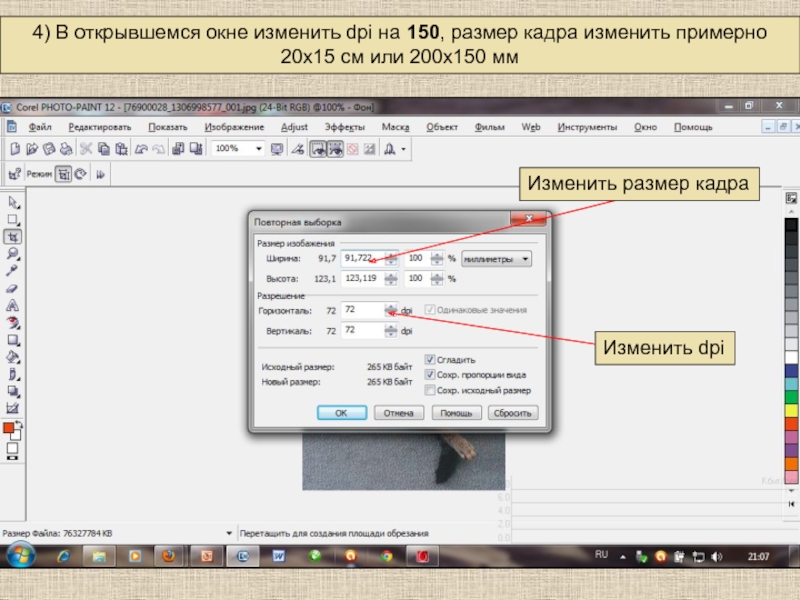The height and width of the screenshot is (600, 800).
Task: Choose the Eraser tool
Action: [14, 288]
